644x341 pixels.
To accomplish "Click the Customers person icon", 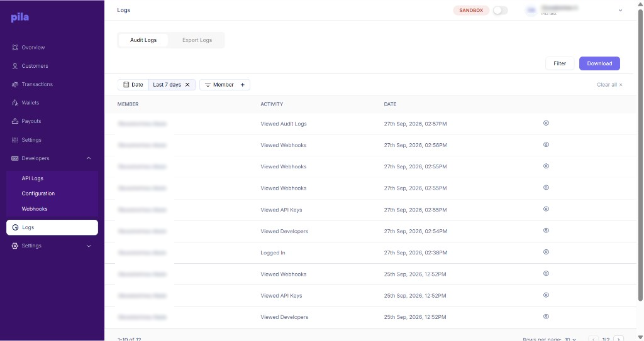I will [x=15, y=66].
